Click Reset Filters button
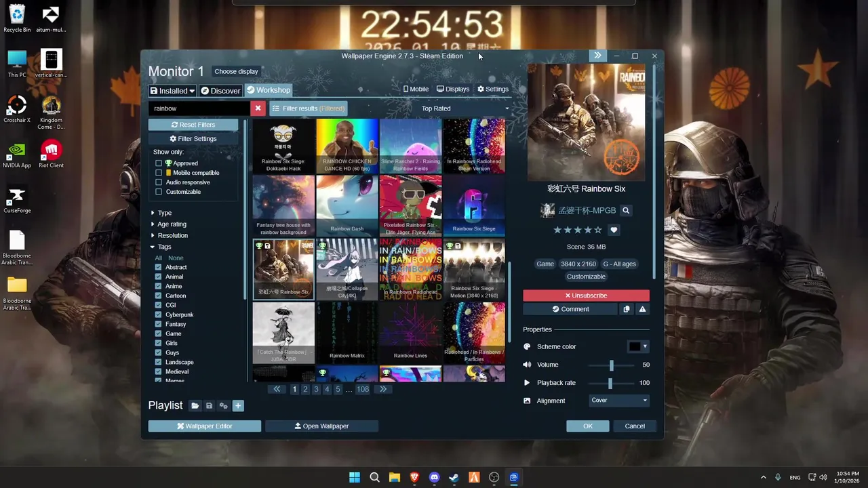 (x=193, y=125)
